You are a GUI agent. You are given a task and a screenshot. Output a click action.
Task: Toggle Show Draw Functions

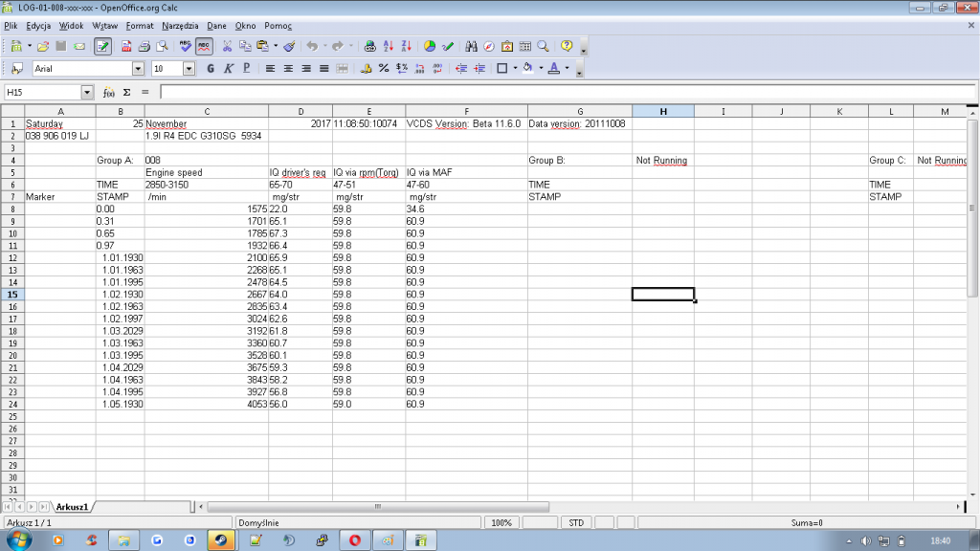click(448, 46)
